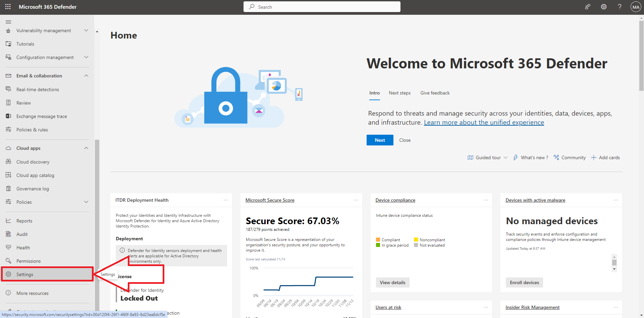Click the settings gear in top bar

[x=603, y=7]
